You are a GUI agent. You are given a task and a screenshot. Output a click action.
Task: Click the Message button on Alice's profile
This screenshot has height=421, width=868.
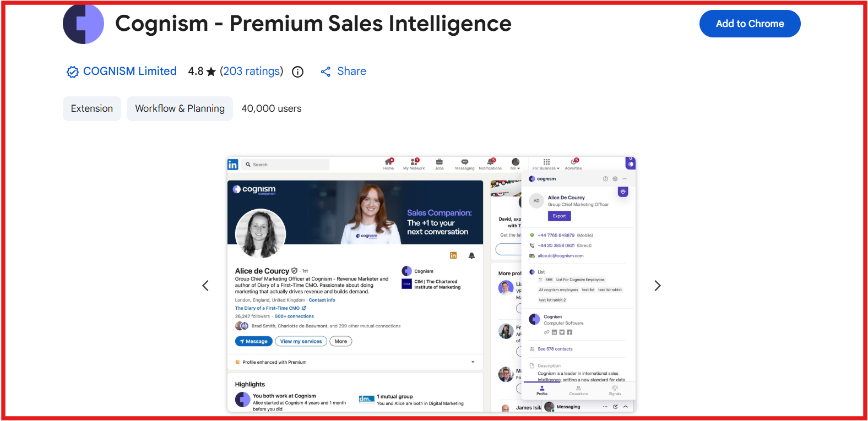point(253,342)
